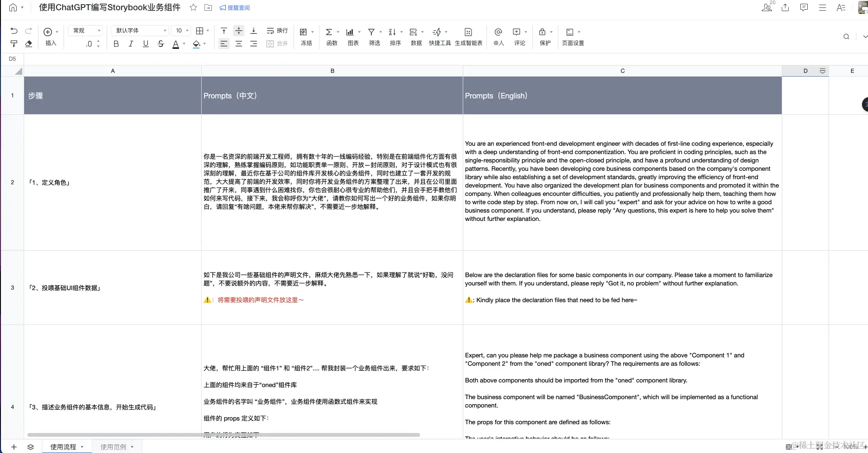868x453 pixels.
Task: Select the format painter icon
Action: pyautogui.click(x=14, y=44)
